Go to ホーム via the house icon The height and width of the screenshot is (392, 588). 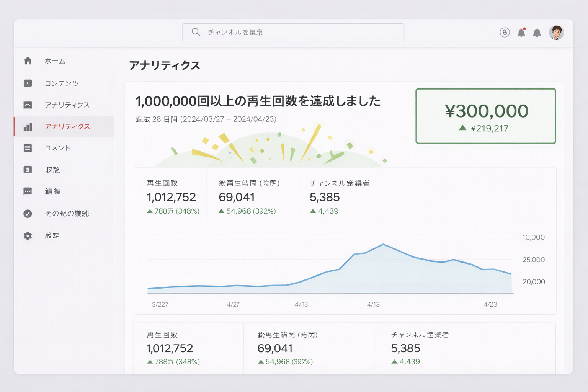tap(28, 61)
